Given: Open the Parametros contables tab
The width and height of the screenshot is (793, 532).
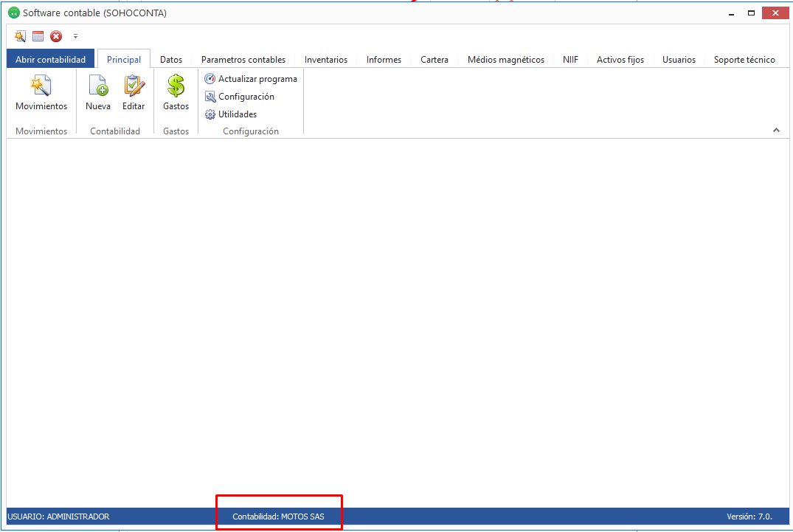Looking at the screenshot, I should tap(243, 60).
